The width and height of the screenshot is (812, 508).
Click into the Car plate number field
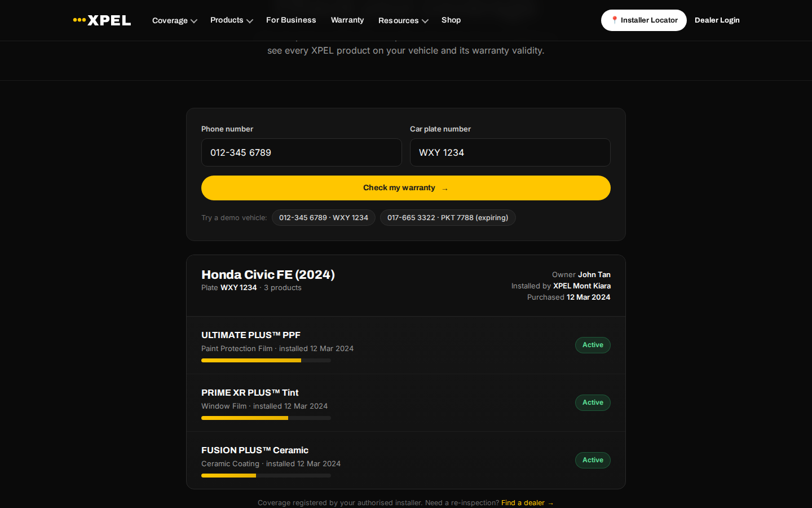(x=510, y=152)
